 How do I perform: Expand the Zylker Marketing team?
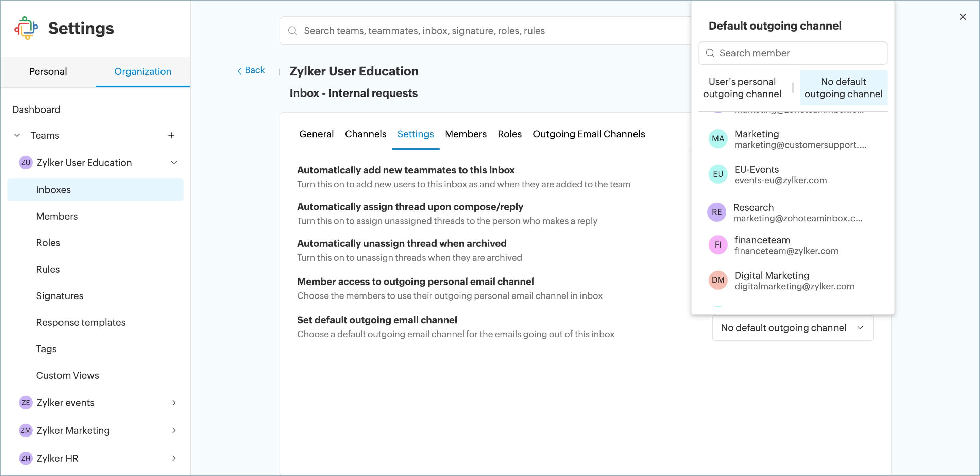174,430
